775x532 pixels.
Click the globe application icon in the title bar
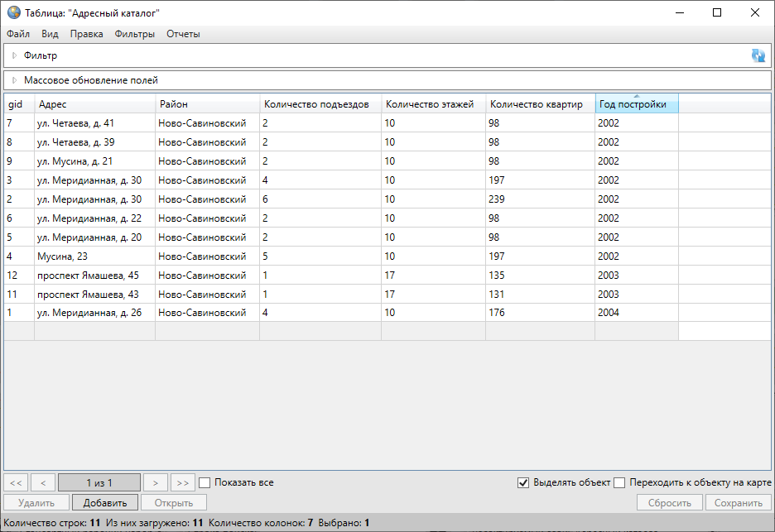(13, 12)
